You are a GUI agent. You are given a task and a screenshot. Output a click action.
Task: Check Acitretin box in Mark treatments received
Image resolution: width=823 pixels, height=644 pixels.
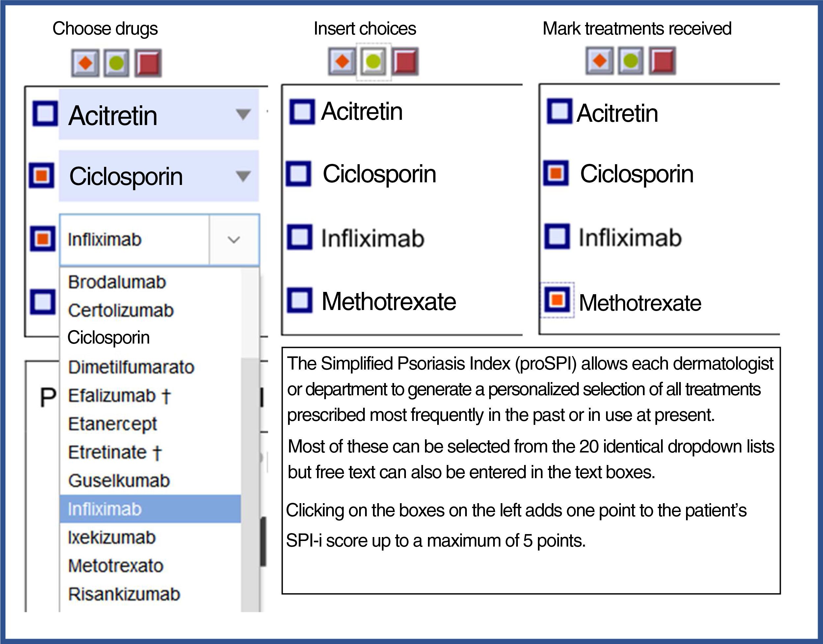(559, 111)
